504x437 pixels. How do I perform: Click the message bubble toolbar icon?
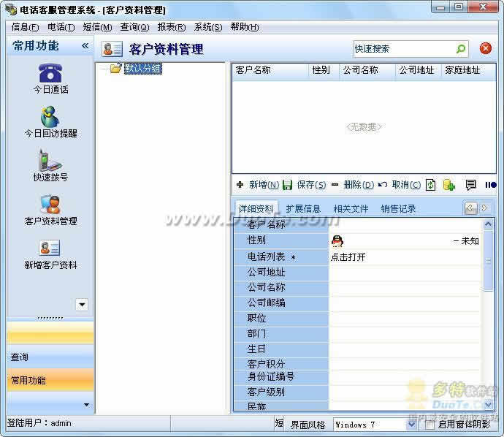coord(470,185)
